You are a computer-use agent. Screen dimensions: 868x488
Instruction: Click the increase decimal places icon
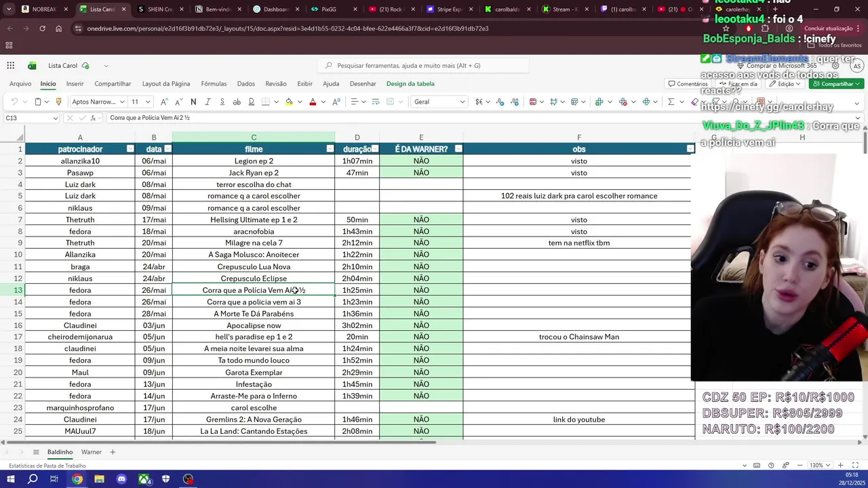point(515,102)
